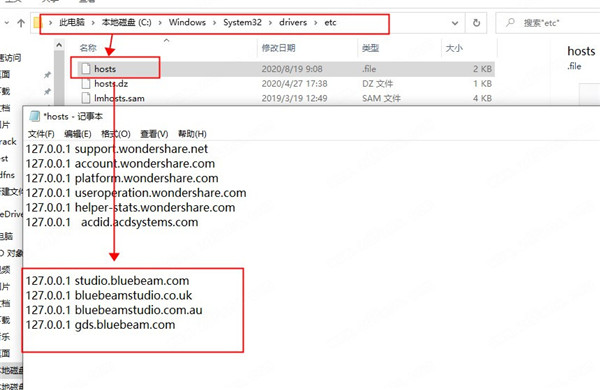Expand chevron after drivers in path
The image size is (600, 390).
pos(315,23)
